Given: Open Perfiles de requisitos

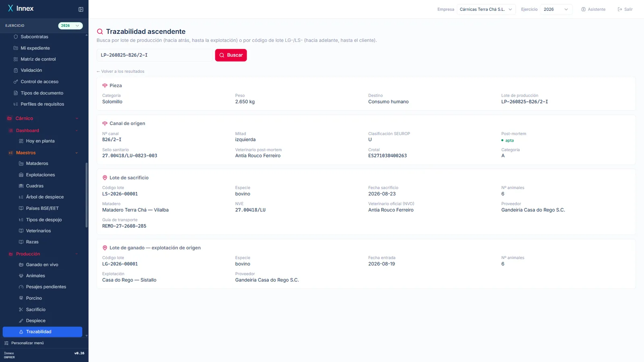Looking at the screenshot, I should point(42,104).
